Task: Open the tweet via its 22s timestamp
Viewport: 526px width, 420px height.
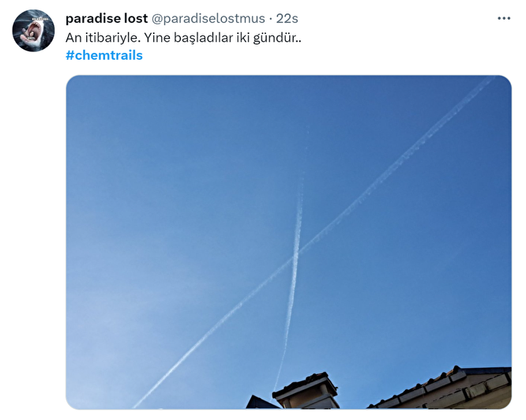Action: (x=287, y=18)
